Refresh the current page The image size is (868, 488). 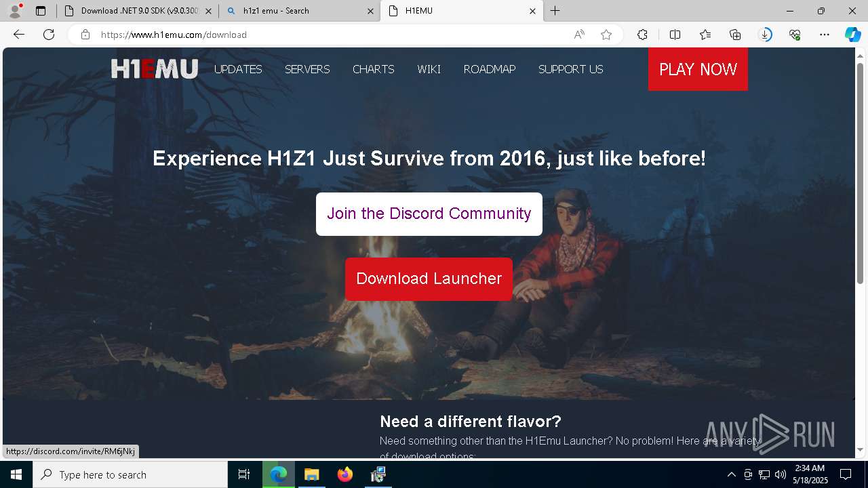(x=49, y=35)
